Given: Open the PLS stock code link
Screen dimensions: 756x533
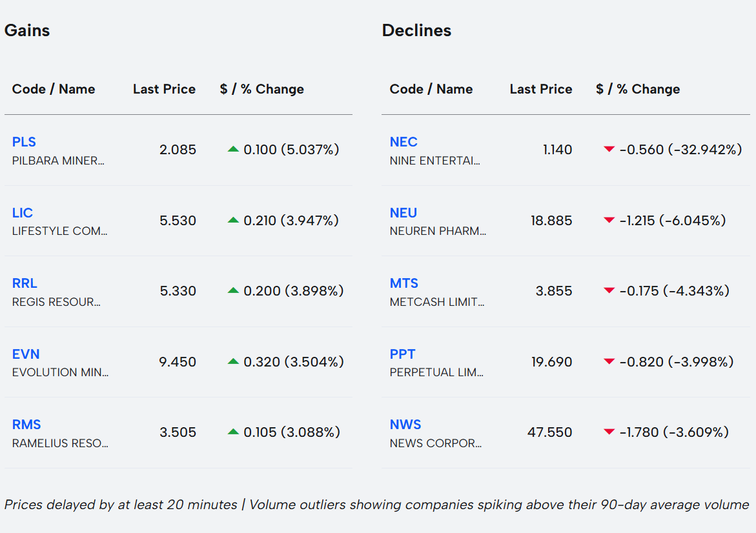Looking at the screenshot, I should (24, 142).
